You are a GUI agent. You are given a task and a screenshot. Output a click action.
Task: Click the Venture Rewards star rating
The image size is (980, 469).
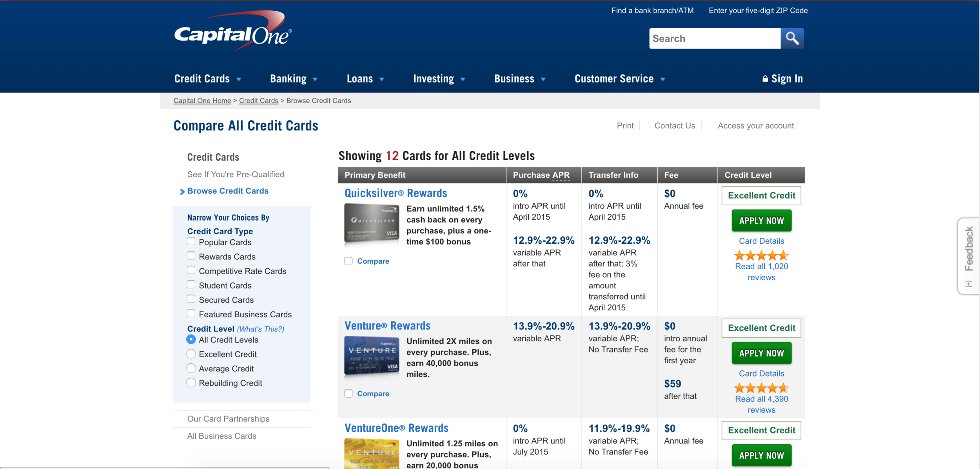761,388
